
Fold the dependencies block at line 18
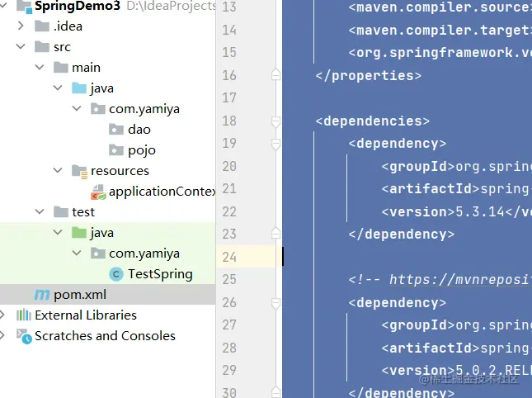(275, 121)
